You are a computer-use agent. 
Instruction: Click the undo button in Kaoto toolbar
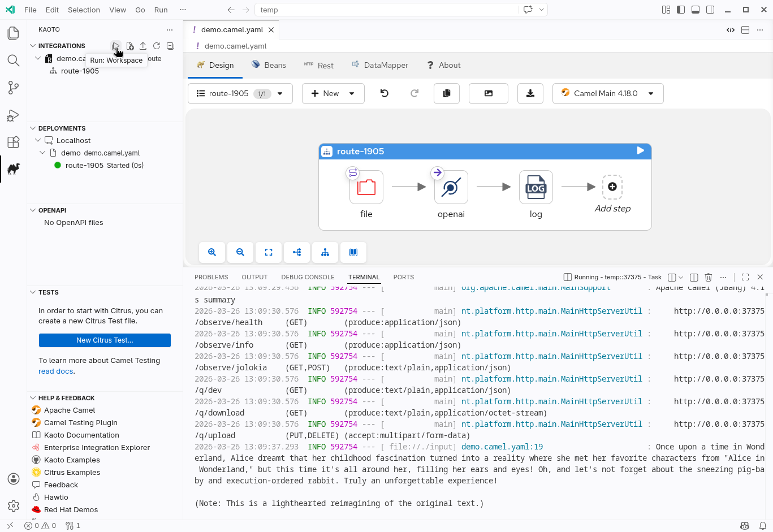385,93
